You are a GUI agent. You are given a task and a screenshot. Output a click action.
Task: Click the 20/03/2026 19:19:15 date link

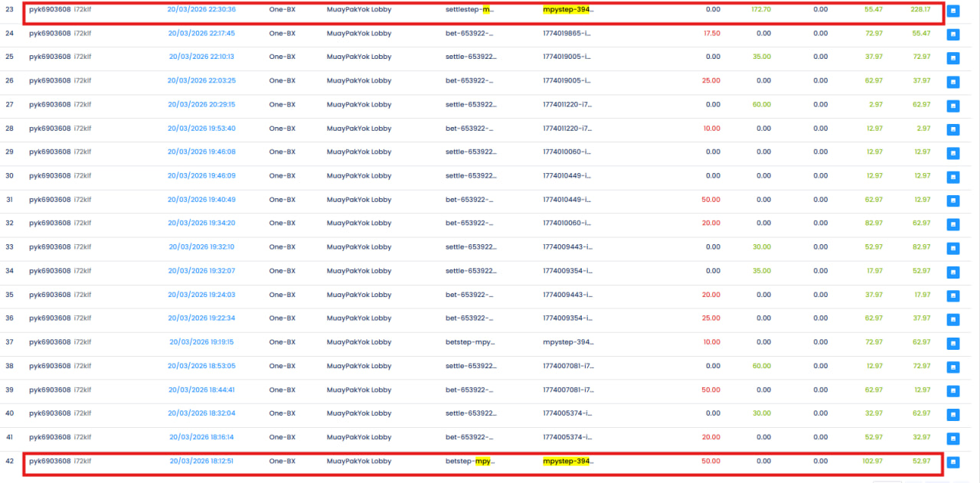201,342
